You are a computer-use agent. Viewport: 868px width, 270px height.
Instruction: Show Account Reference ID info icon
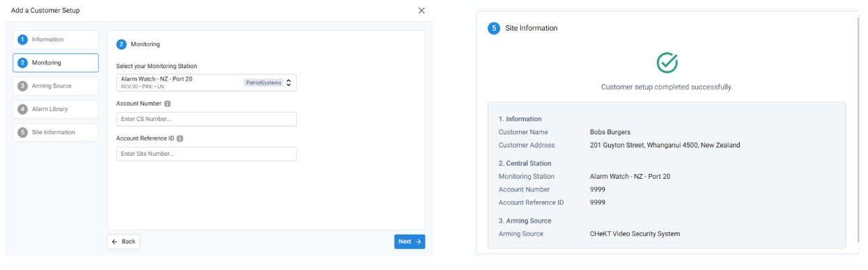pos(180,138)
